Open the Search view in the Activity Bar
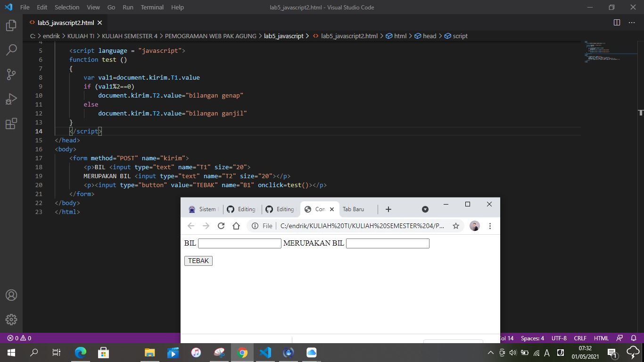The image size is (644, 362). [x=11, y=49]
